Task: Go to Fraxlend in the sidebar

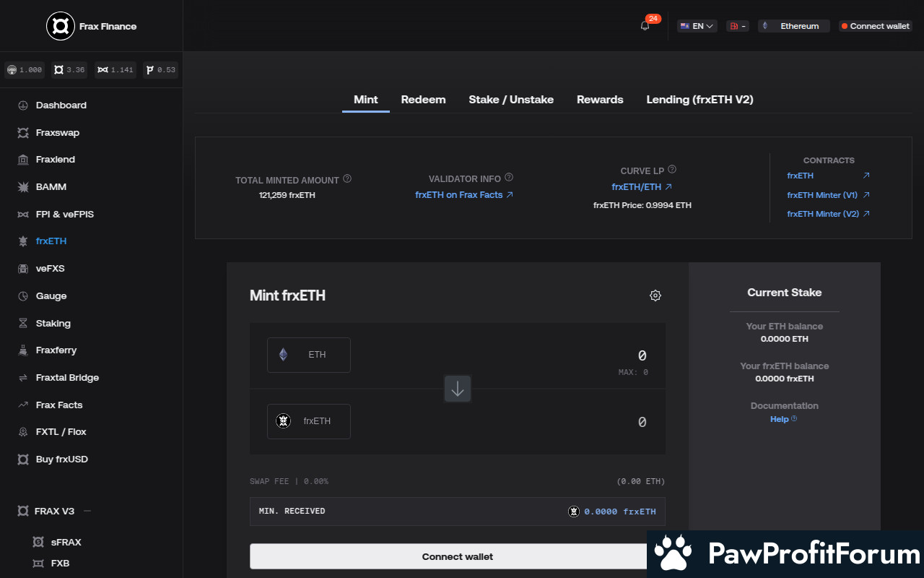Action: [x=56, y=160]
